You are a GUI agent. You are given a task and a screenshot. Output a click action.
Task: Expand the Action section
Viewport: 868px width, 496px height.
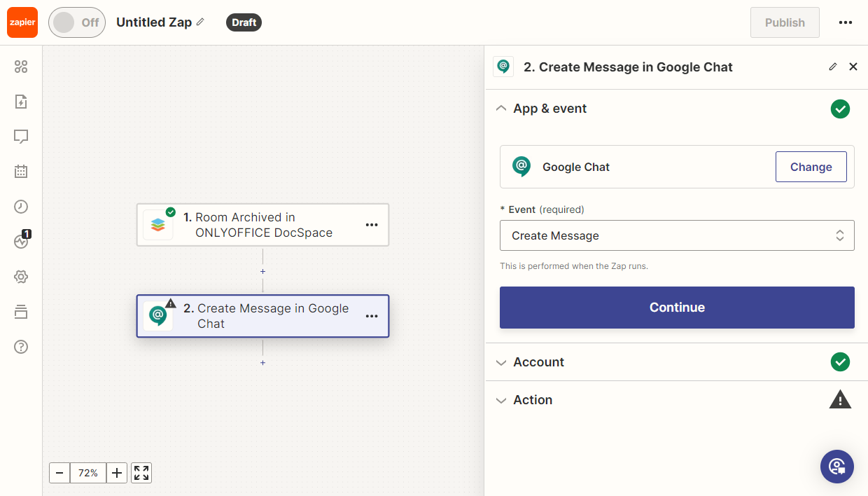532,400
